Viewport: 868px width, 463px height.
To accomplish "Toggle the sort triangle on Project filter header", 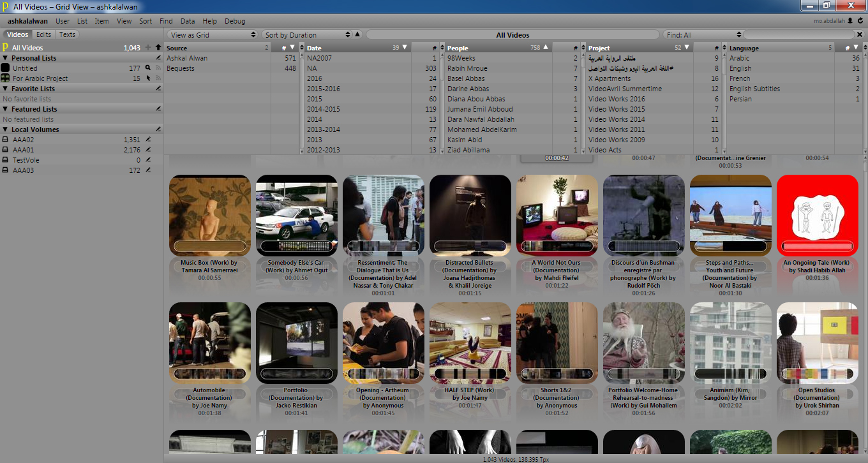I will point(685,47).
